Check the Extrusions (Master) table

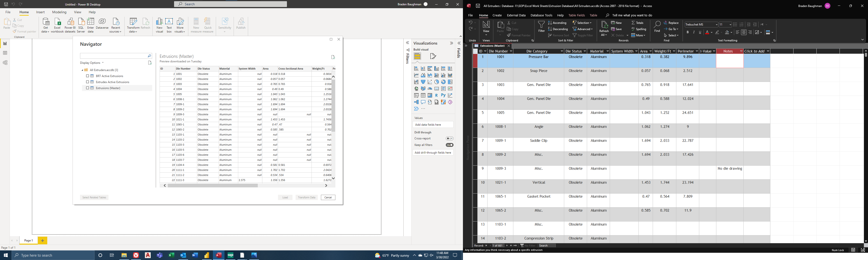pos(88,88)
